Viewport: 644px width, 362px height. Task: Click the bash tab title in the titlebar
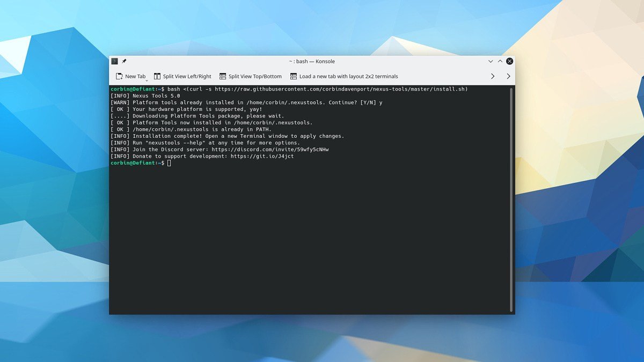pyautogui.click(x=311, y=61)
